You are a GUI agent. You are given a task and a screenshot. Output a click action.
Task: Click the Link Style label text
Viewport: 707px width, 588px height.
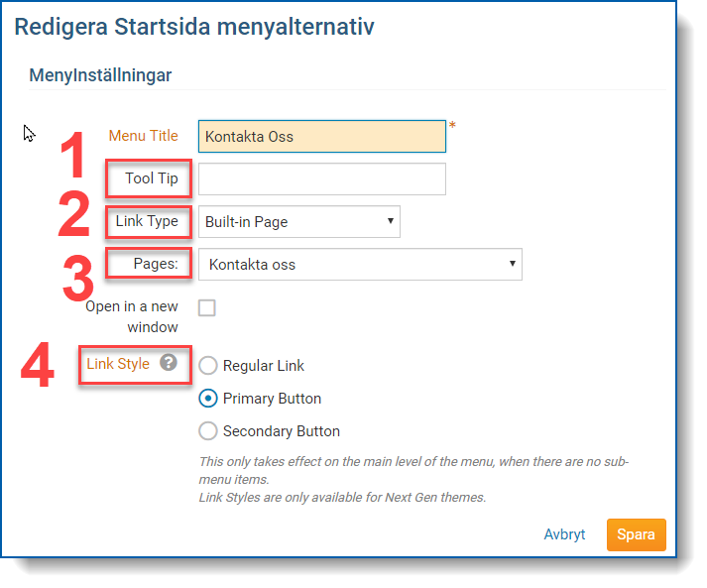coord(118,364)
